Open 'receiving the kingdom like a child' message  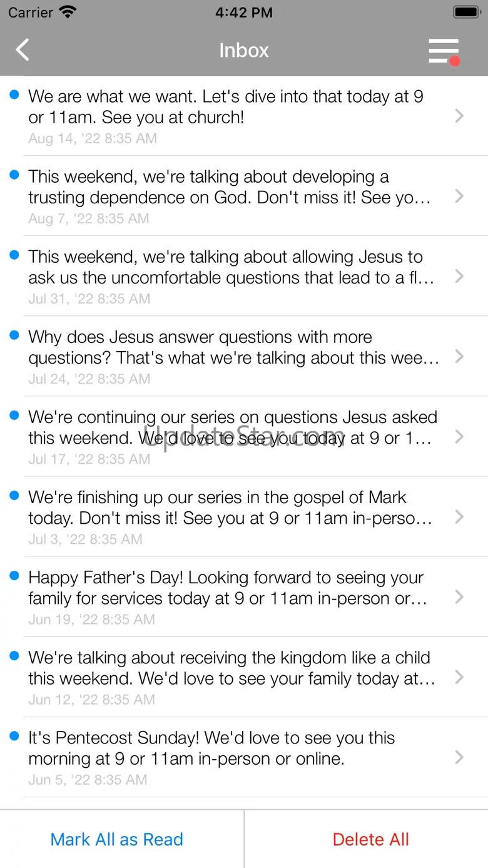244,677
